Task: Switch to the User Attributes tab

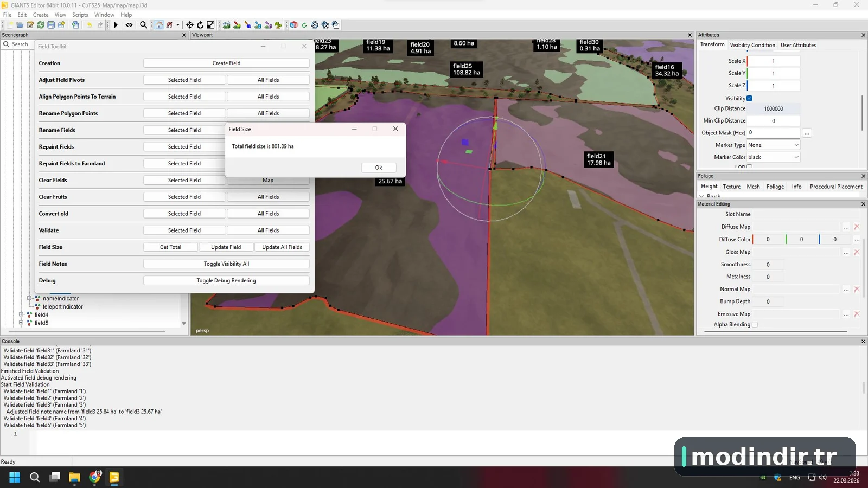Action: 798,45
